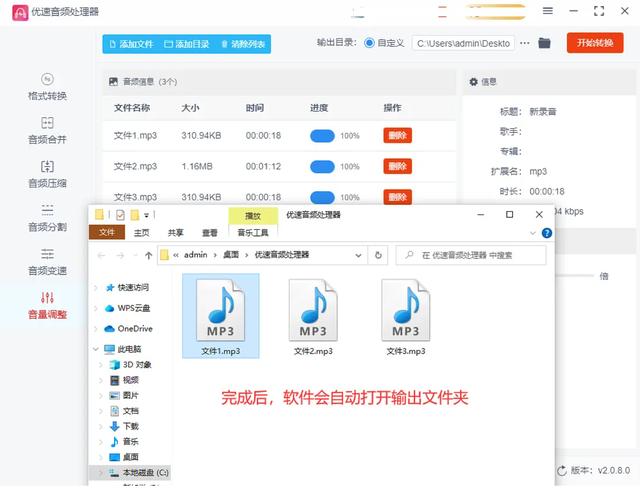Select the 文件2.mp3 row in audio list
Viewport: 640px width, 489px height.
[279, 167]
